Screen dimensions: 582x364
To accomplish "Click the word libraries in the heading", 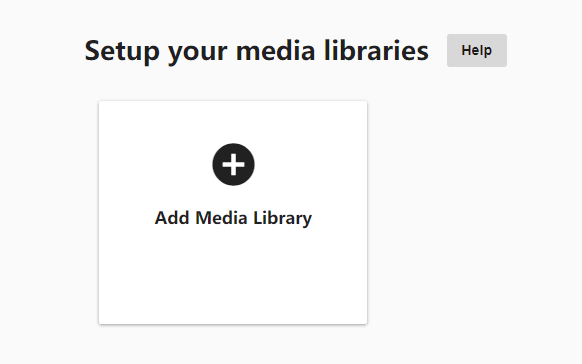I will [376, 50].
